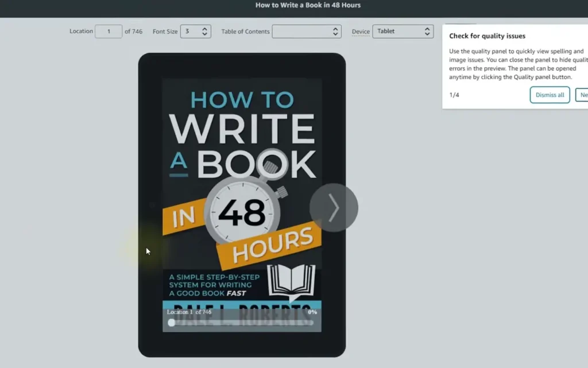
Task: Click the 'Table of Contents' label
Action: pyautogui.click(x=245, y=32)
